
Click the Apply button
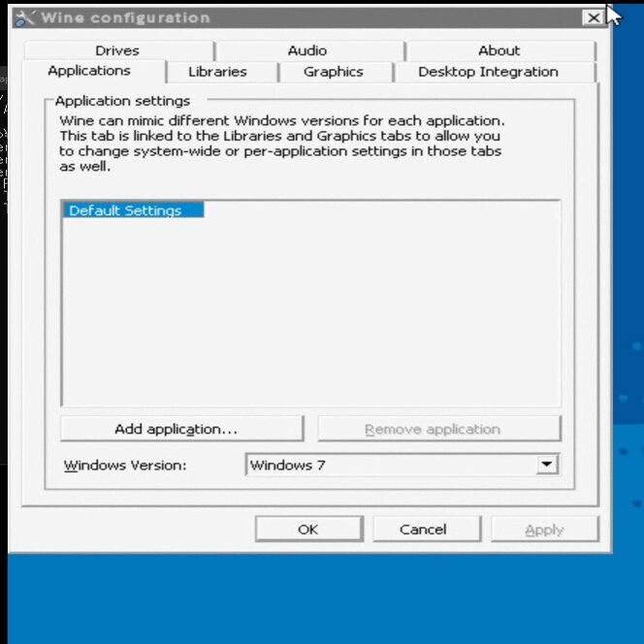point(545,530)
